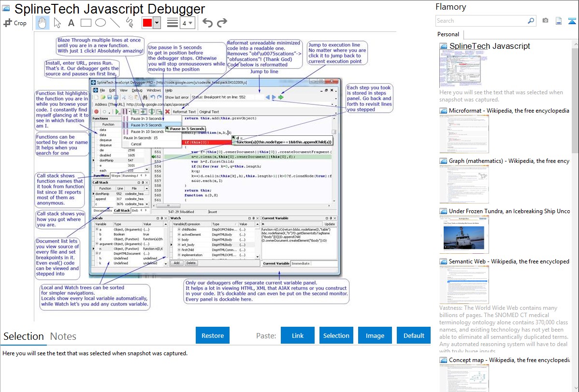579x392 pixels.
Task: Pick the rectangle drawing tool
Action: pyautogui.click(x=86, y=23)
